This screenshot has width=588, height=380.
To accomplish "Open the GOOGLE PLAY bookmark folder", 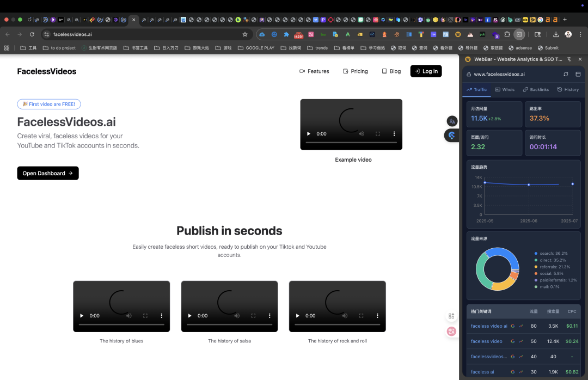I will click(256, 48).
